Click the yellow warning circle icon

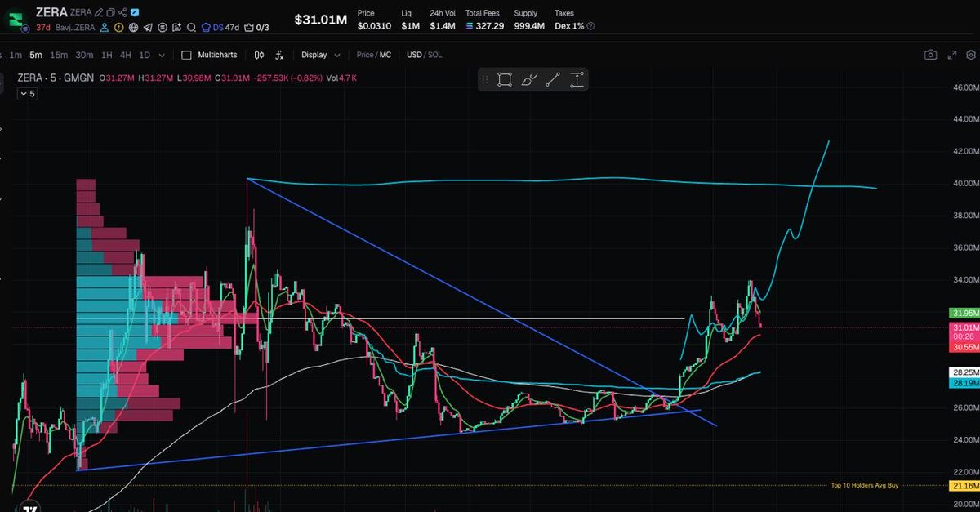pyautogui.click(x=119, y=28)
